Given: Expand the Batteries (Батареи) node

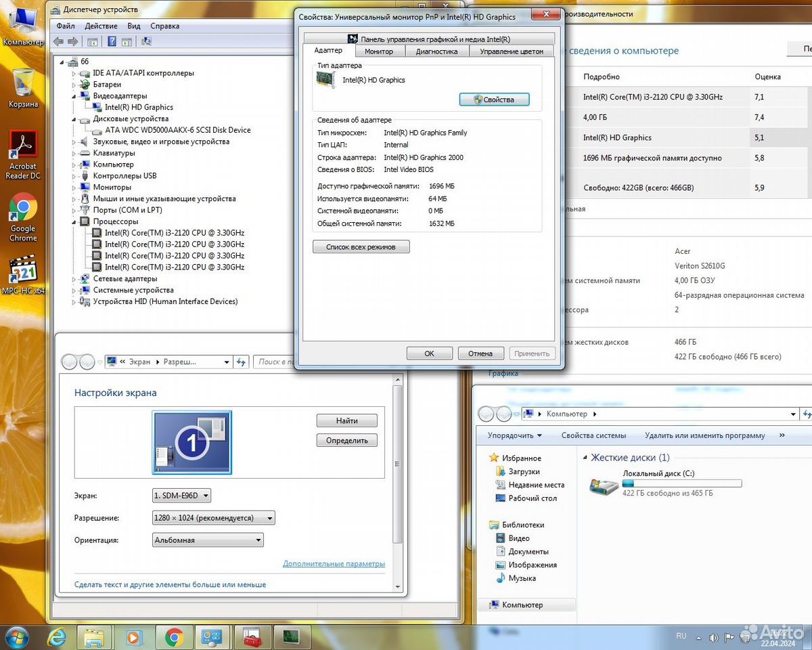Looking at the screenshot, I should tap(74, 85).
